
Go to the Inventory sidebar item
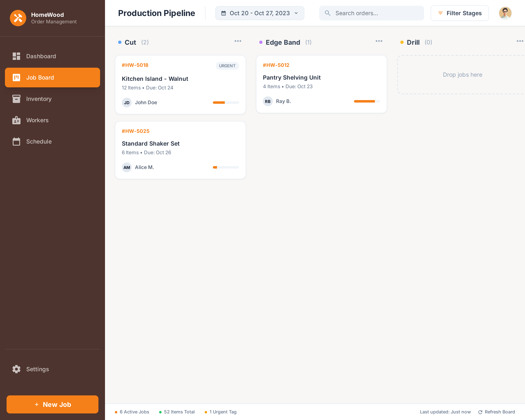[39, 99]
